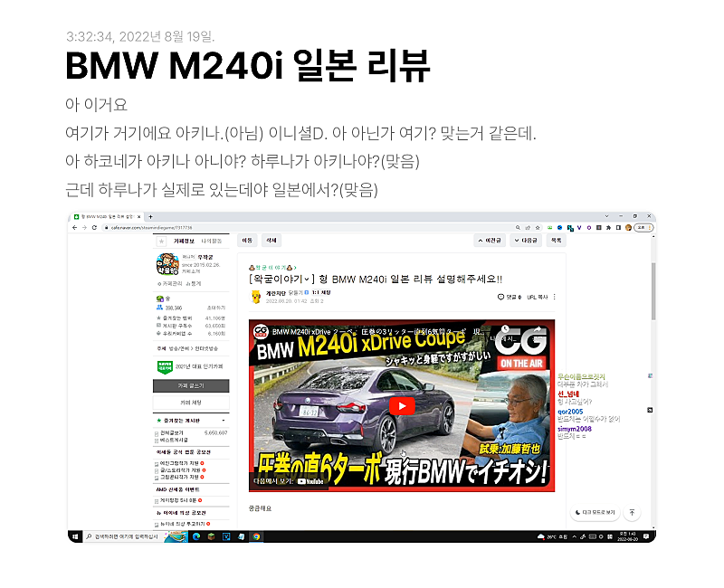Click the Chrome forward arrow
Image resolution: width=724 pixels, height=588 pixels.
(84, 228)
